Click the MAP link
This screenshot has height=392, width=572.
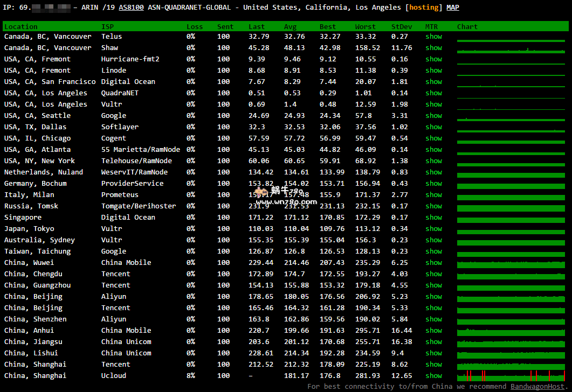tap(453, 8)
